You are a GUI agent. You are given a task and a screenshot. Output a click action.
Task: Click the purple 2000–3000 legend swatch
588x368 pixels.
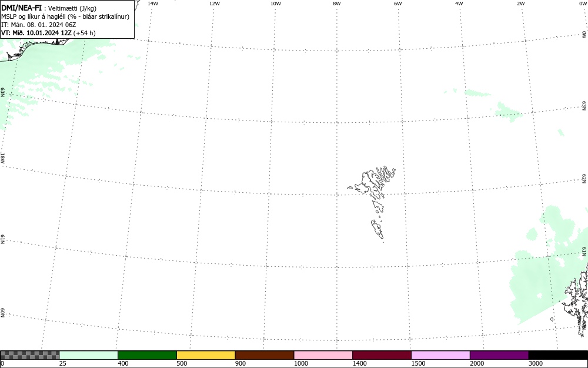coord(499,355)
